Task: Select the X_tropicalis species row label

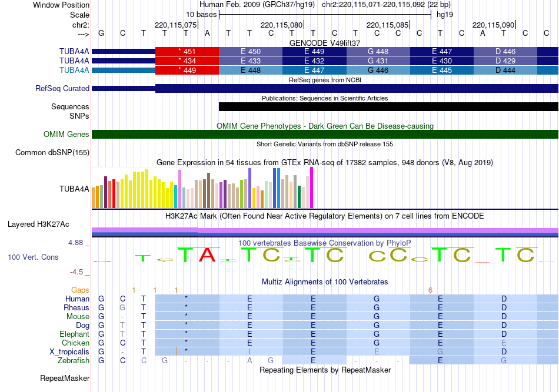Action: click(x=69, y=352)
